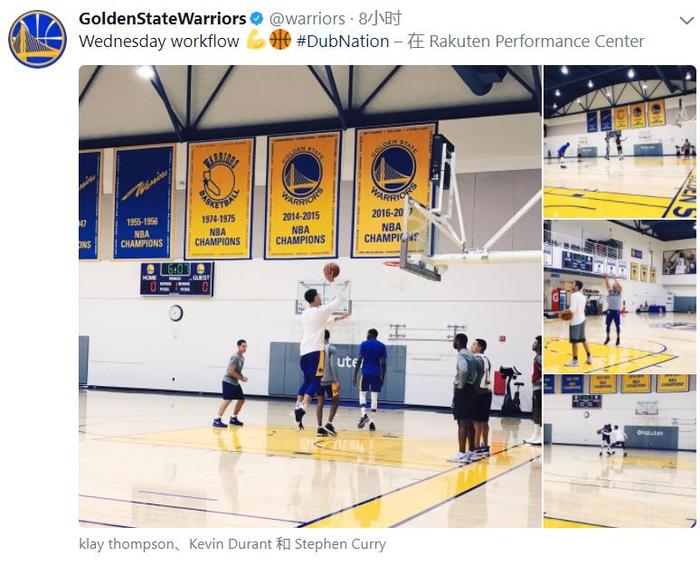Viewport: 700px width, 565px height.
Task: Open the Warriors profile avatar logo
Action: click(x=38, y=39)
